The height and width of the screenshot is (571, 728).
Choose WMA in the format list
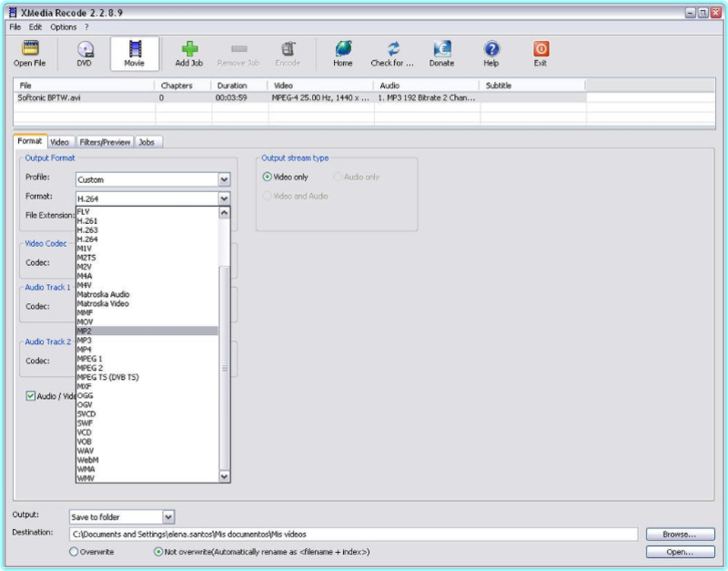pos(147,469)
